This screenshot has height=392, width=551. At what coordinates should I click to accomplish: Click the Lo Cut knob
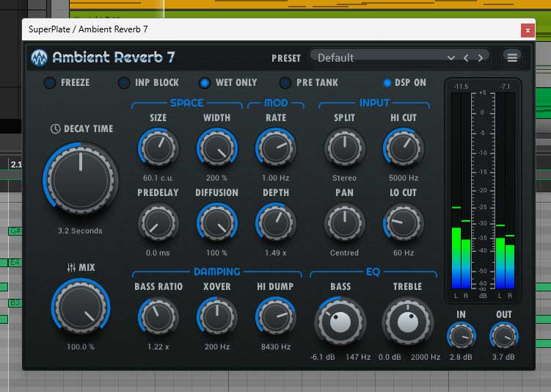click(x=403, y=222)
